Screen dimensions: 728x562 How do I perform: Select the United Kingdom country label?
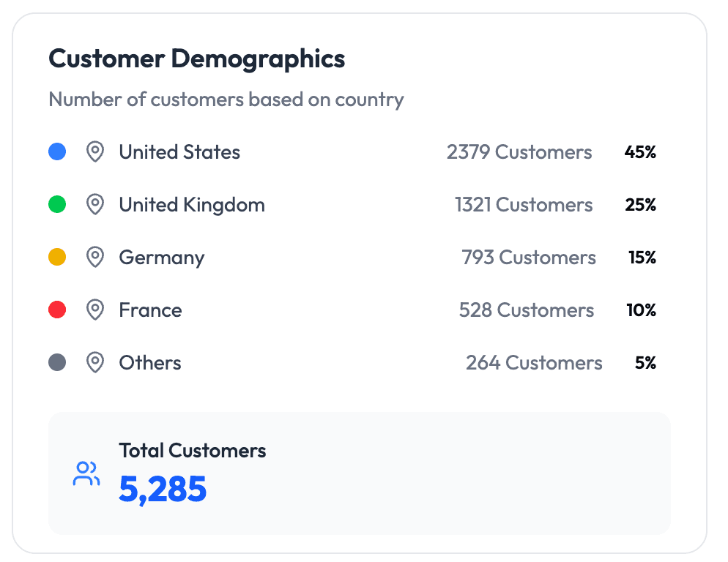[192, 205]
